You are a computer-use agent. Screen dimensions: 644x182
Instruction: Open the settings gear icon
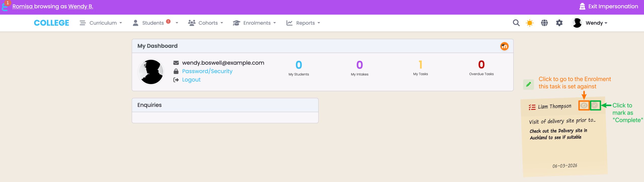coord(559,23)
